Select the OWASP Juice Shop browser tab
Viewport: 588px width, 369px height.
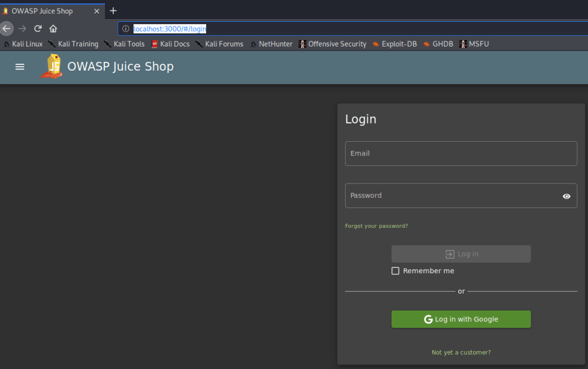coord(43,11)
